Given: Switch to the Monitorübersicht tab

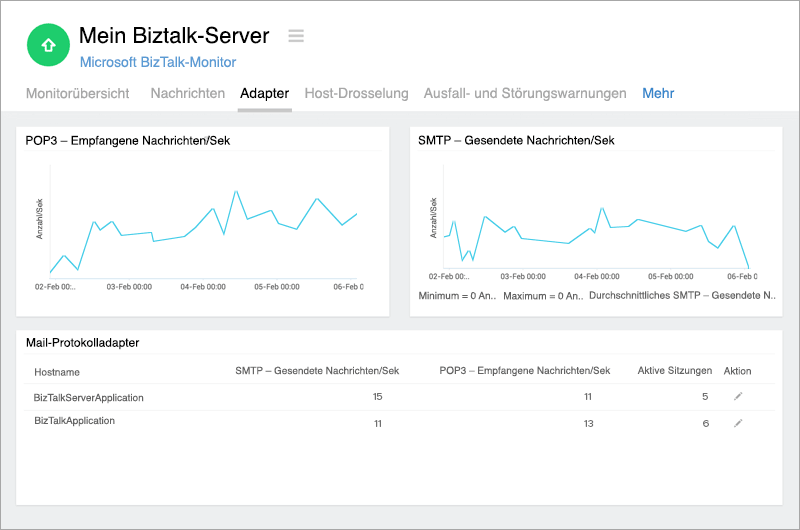Looking at the screenshot, I should tap(78, 93).
